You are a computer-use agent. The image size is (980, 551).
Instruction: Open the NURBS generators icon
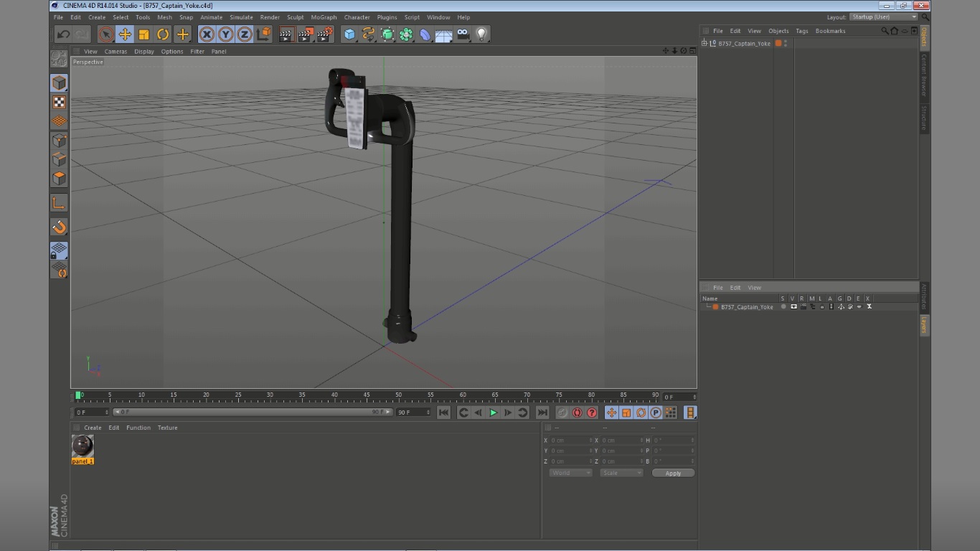point(387,34)
